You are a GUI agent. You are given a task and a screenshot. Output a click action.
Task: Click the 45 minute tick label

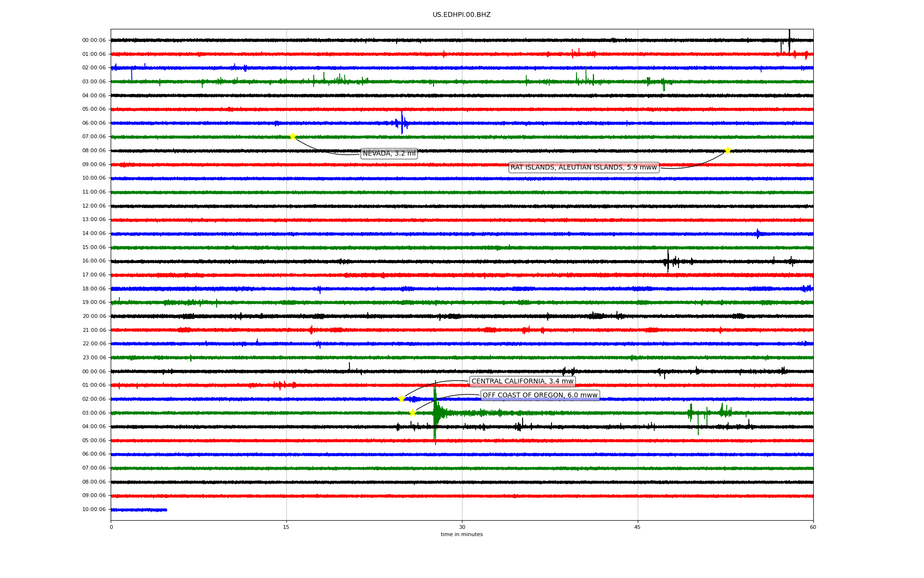638,527
